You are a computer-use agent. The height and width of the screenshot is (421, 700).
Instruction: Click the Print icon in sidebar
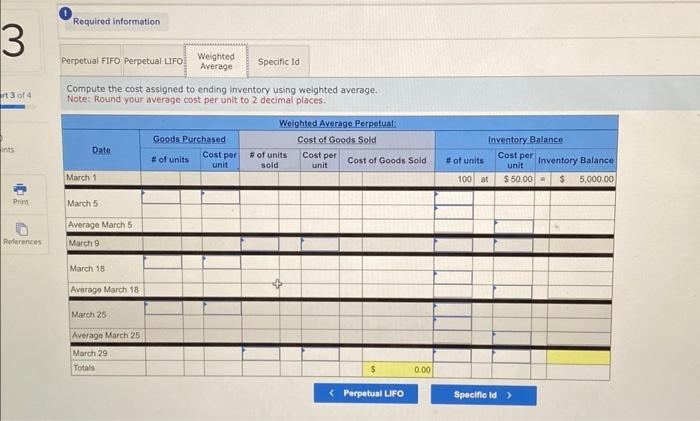[x=20, y=189]
